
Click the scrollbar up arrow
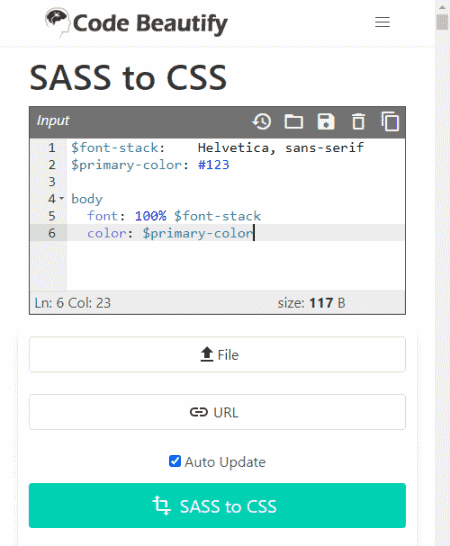click(x=442, y=6)
